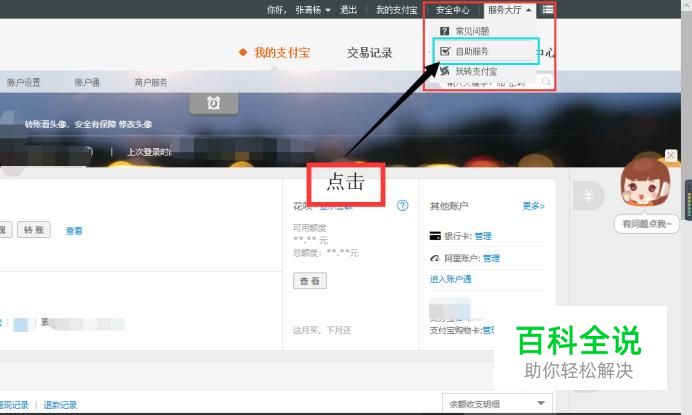Click the 玩转支付宝 pinwheel icon
The image size is (692, 415).
point(444,71)
